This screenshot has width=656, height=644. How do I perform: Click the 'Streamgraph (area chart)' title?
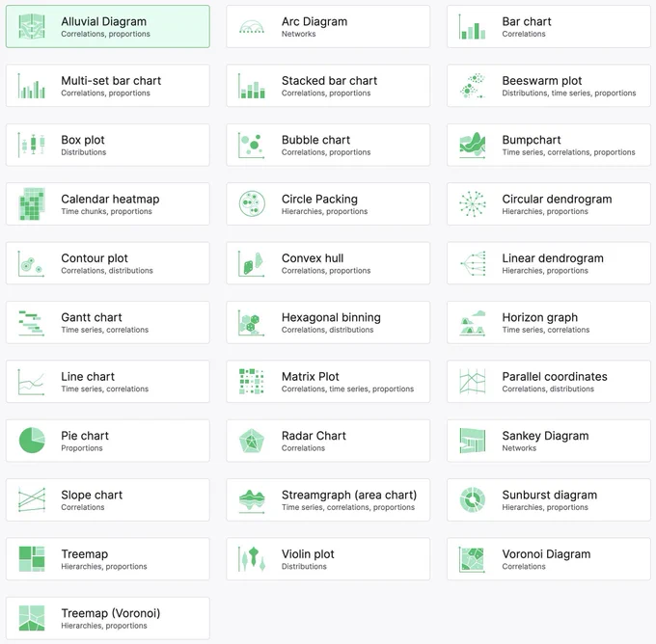tap(349, 496)
